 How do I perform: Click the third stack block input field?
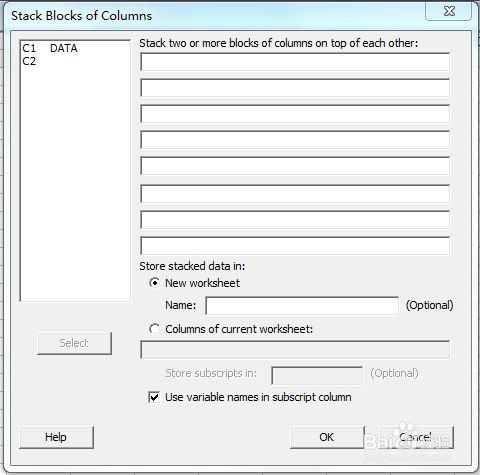pos(295,114)
